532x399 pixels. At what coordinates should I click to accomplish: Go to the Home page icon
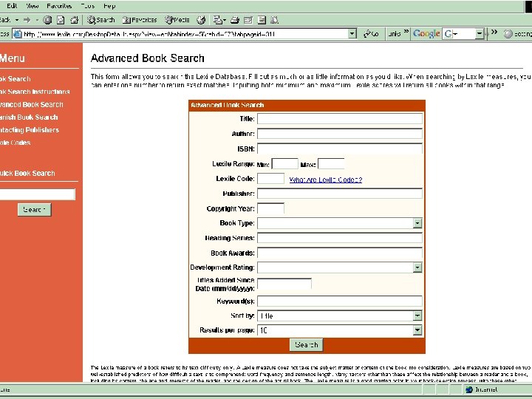[74, 21]
